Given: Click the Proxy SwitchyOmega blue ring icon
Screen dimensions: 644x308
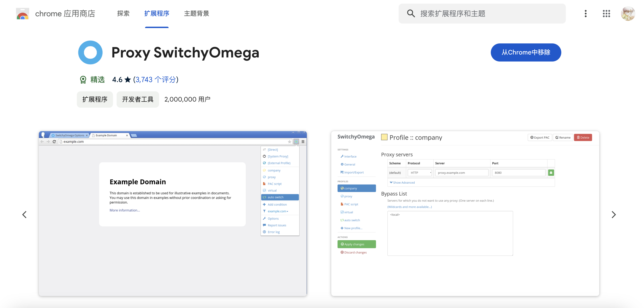Looking at the screenshot, I should (90, 52).
